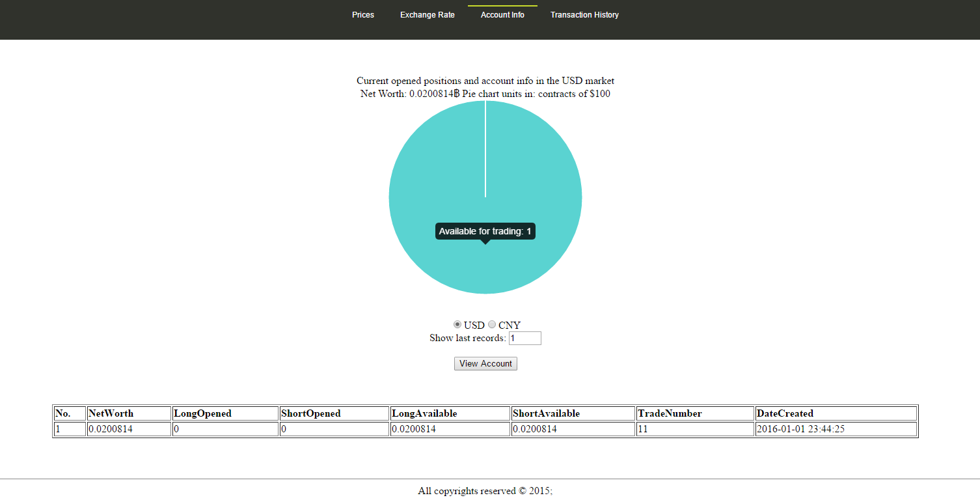Click the DateCreated column header
The width and height of the screenshot is (980, 500).
(x=836, y=413)
